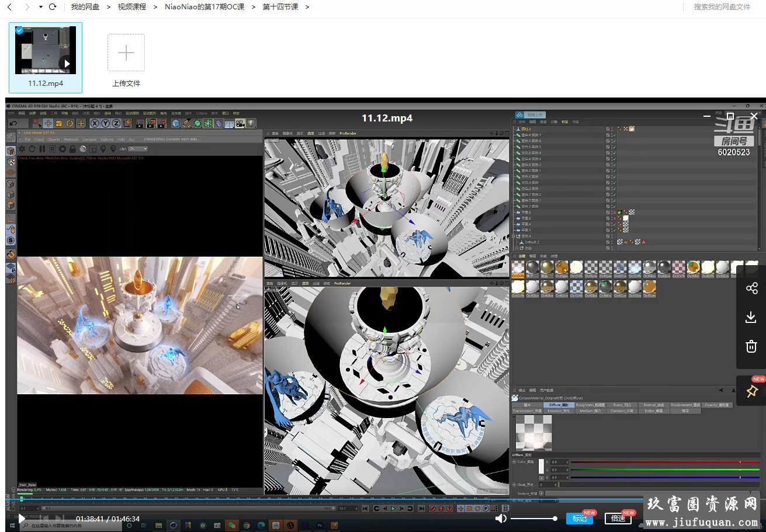Image resolution: width=766 pixels, height=532 pixels.
Task: Open the Displacement material tab
Action: (x=685, y=405)
